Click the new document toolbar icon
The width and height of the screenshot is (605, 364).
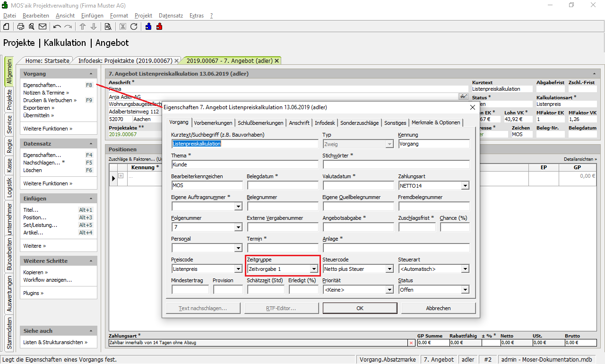tap(7, 26)
